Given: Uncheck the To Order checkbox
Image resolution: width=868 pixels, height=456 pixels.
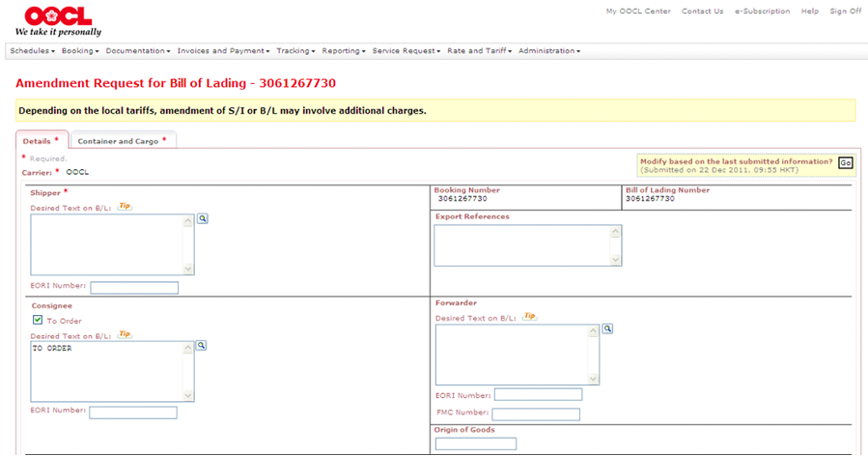Looking at the screenshot, I should 37,321.
